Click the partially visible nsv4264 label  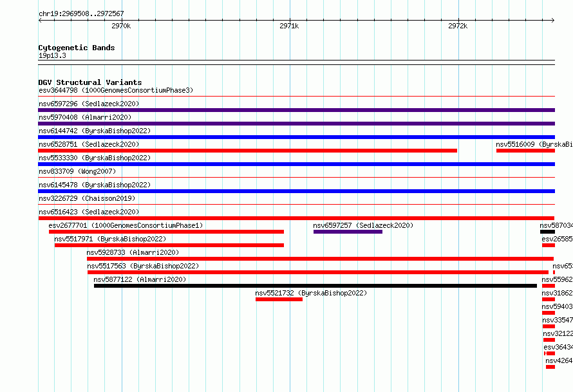click(559, 360)
